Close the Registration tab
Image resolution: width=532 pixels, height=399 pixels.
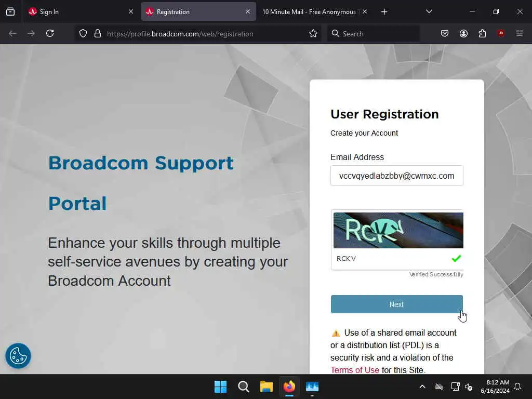[248, 12]
